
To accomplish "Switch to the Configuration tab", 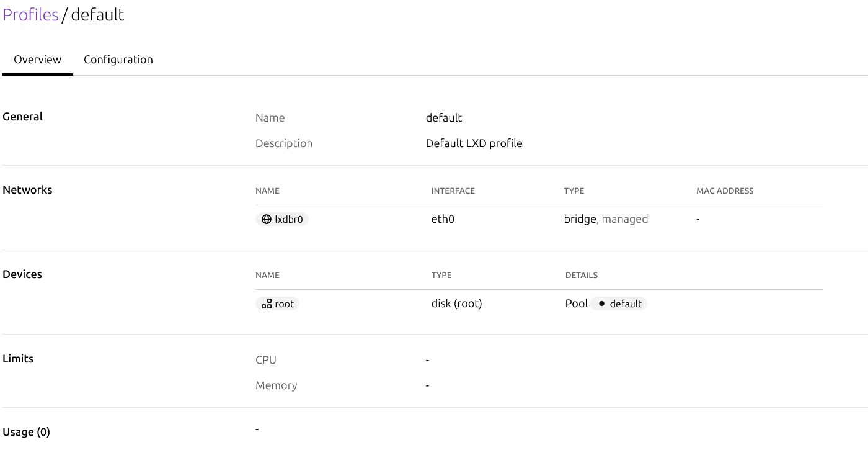I will (118, 60).
